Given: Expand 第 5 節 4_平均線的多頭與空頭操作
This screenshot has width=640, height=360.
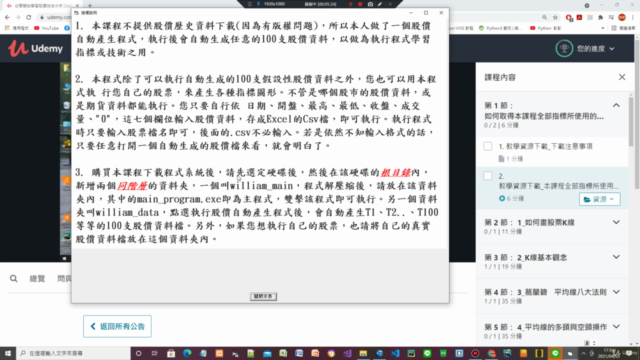Looking at the screenshot, I should pos(616,327).
